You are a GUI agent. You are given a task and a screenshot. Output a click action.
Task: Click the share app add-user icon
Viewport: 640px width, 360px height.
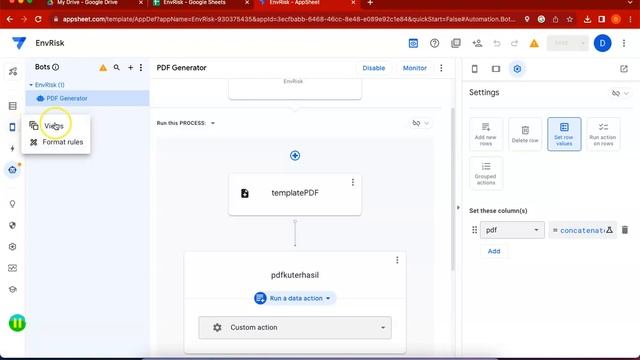click(x=477, y=43)
